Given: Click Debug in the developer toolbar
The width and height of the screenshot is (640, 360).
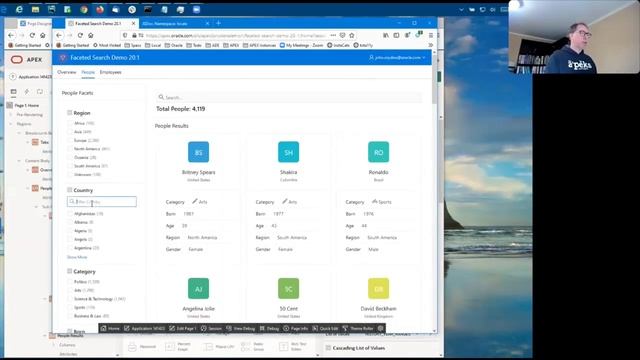Looking at the screenshot, I should [x=269, y=328].
